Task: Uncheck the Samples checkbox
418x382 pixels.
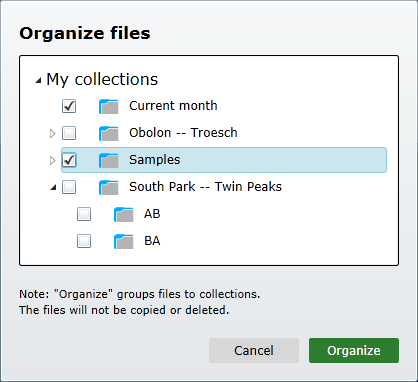Action: click(69, 160)
